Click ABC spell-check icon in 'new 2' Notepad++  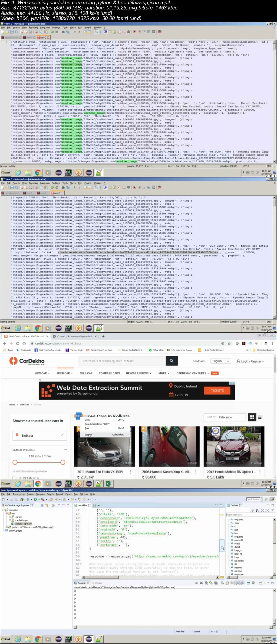160,32
